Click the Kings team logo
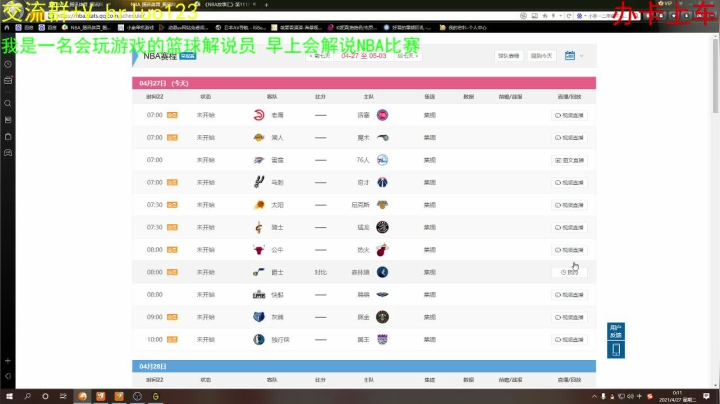The image size is (720, 404). [382, 339]
